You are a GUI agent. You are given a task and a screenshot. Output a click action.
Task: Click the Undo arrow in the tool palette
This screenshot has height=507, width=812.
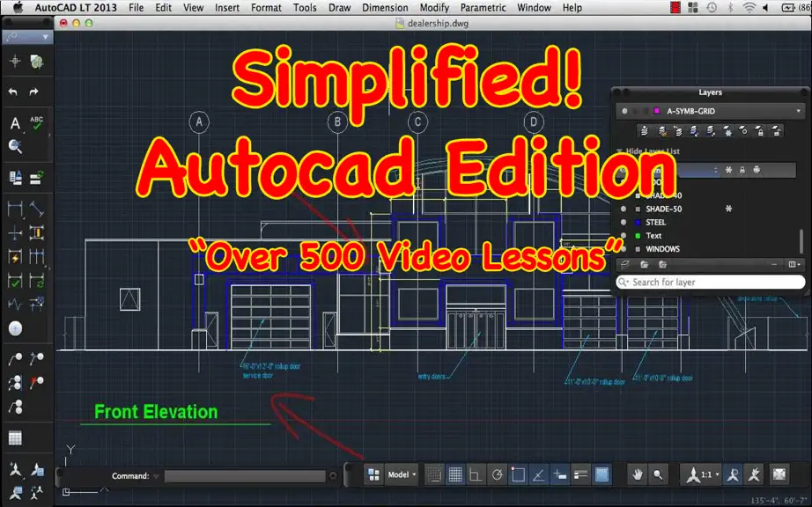13,92
